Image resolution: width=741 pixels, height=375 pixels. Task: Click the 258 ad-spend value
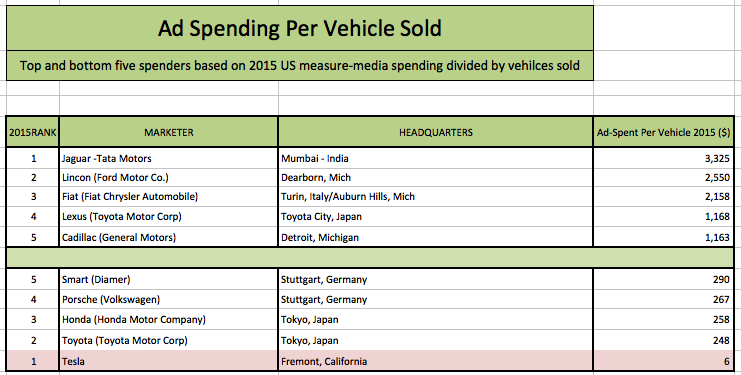coord(663,319)
